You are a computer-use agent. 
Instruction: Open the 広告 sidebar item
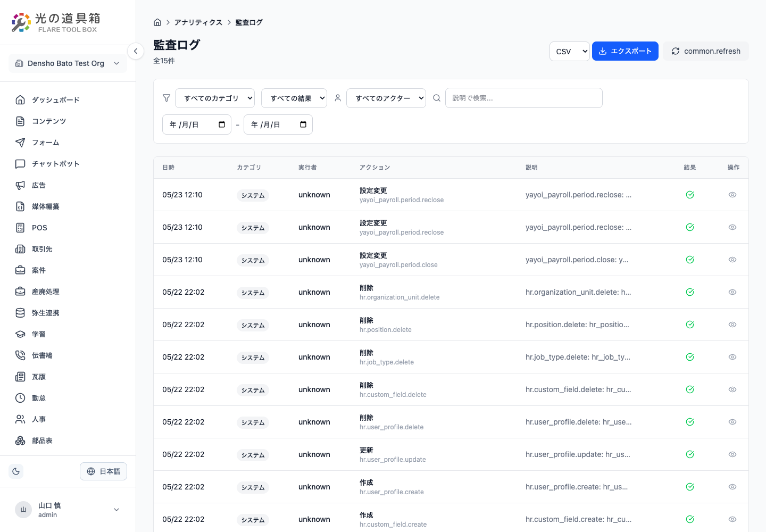click(68, 185)
